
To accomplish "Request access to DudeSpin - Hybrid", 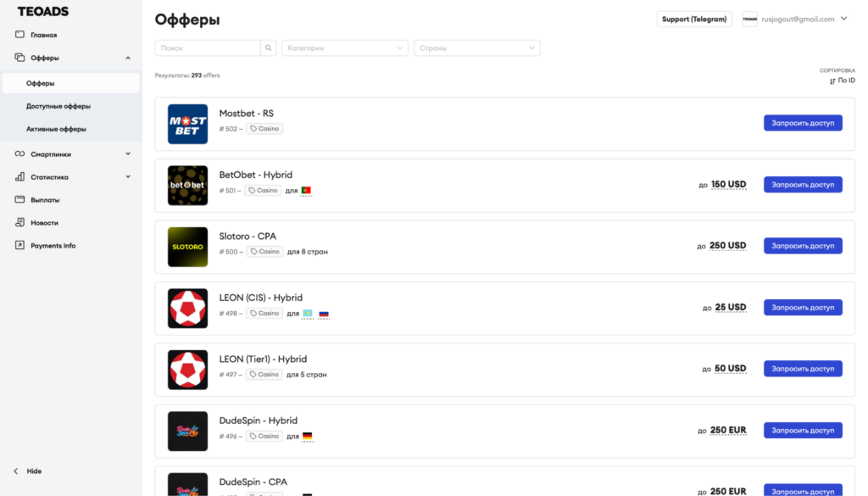I will [803, 430].
